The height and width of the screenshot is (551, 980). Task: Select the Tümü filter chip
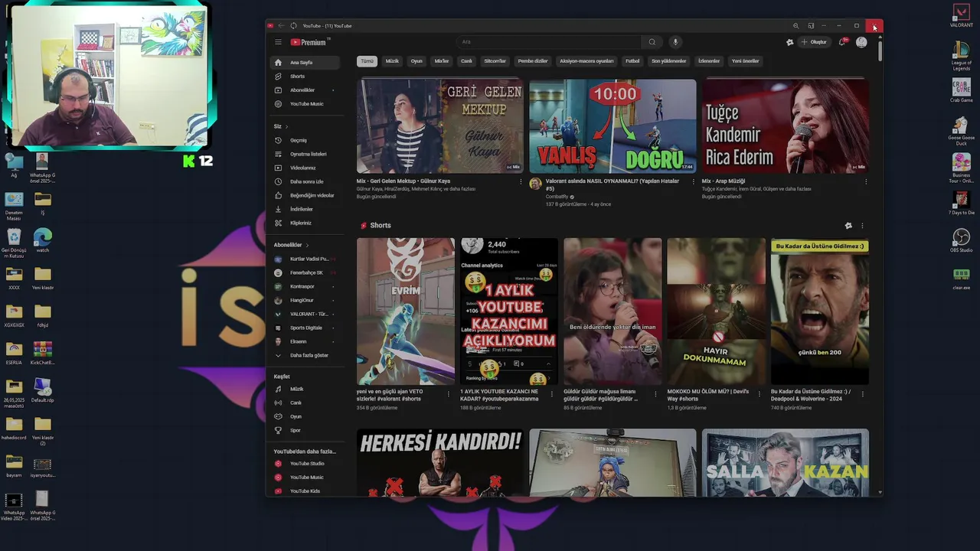point(367,61)
